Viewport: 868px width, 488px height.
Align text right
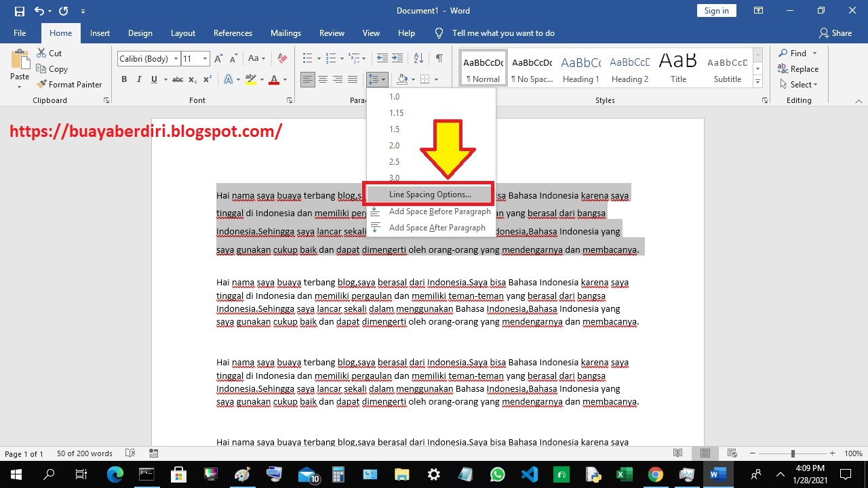(x=338, y=79)
